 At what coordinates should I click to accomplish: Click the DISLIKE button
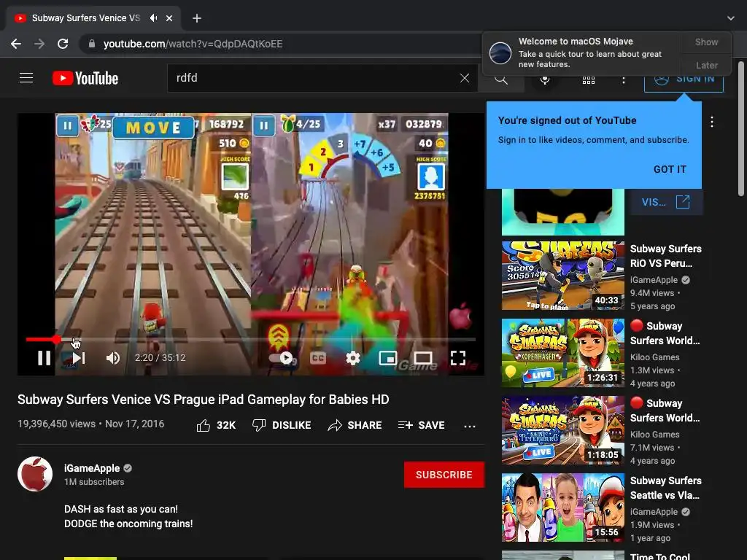(282, 425)
